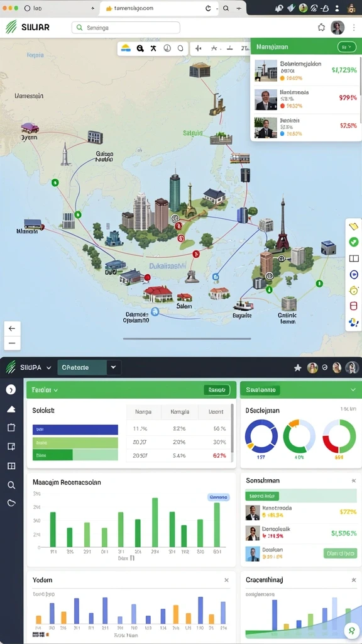Click the horizontal scrollbar below the map
This screenshot has width=362, height=644.
click(x=187, y=339)
